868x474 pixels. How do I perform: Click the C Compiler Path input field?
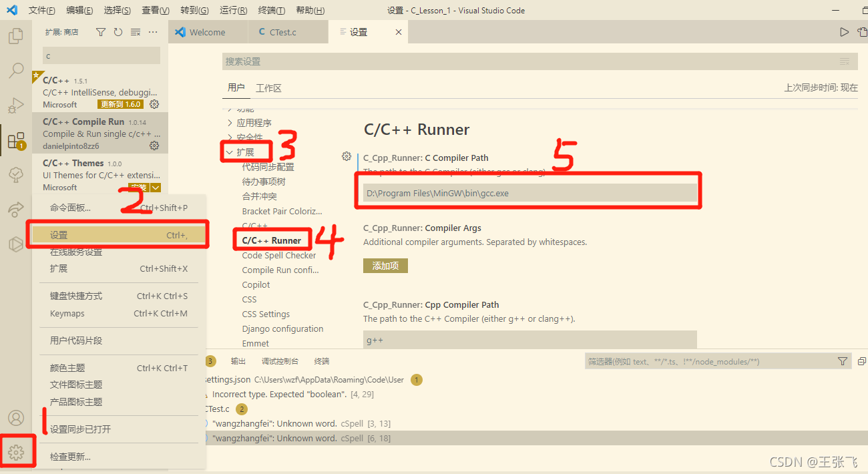[x=530, y=193]
